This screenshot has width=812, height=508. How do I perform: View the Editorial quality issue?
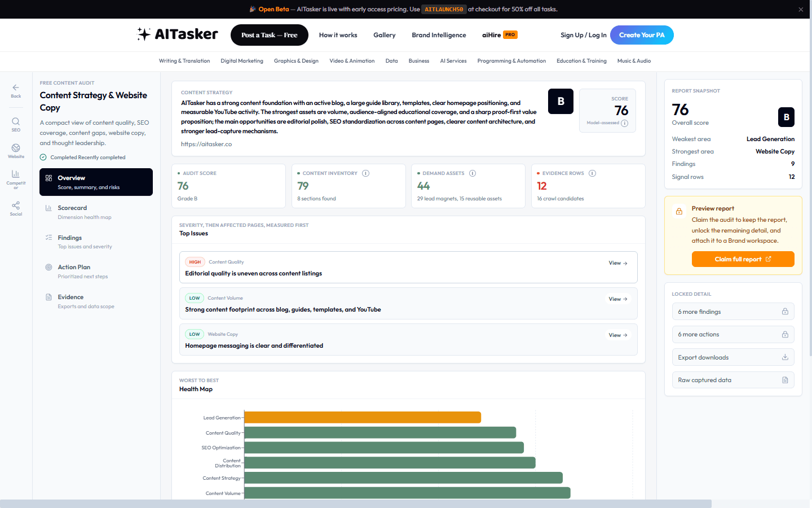[x=618, y=263]
